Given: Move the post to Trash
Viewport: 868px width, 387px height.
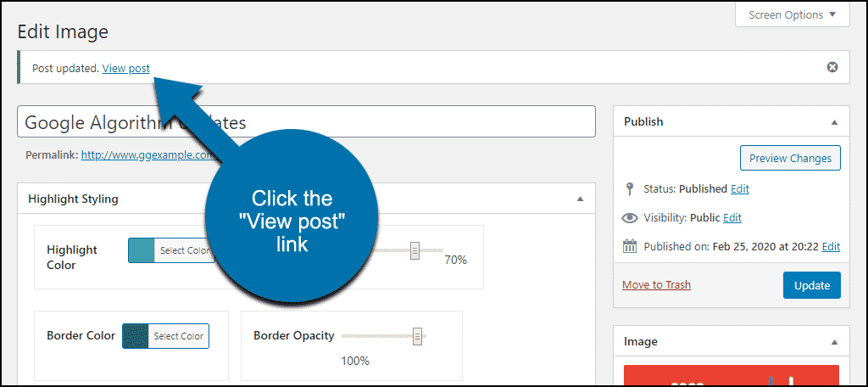Looking at the screenshot, I should [x=656, y=285].
